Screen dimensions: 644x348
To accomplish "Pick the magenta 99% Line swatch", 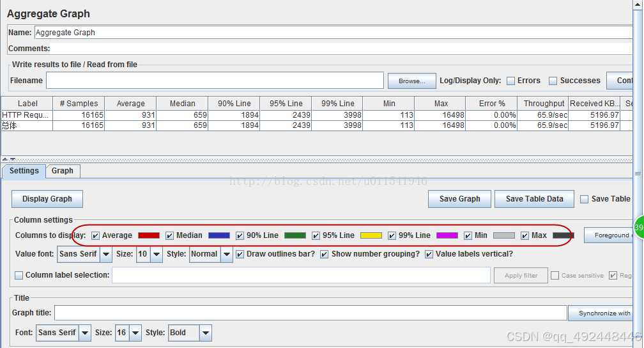I will [447, 235].
